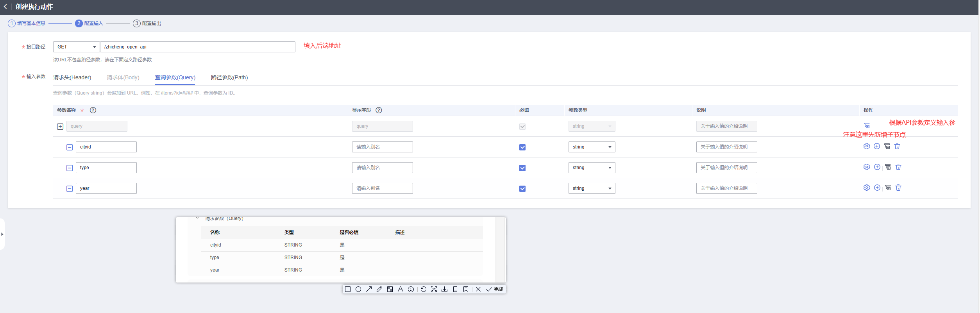Click help icon next to 显示字段
Viewport: 980px width, 313px height.
coord(379,110)
